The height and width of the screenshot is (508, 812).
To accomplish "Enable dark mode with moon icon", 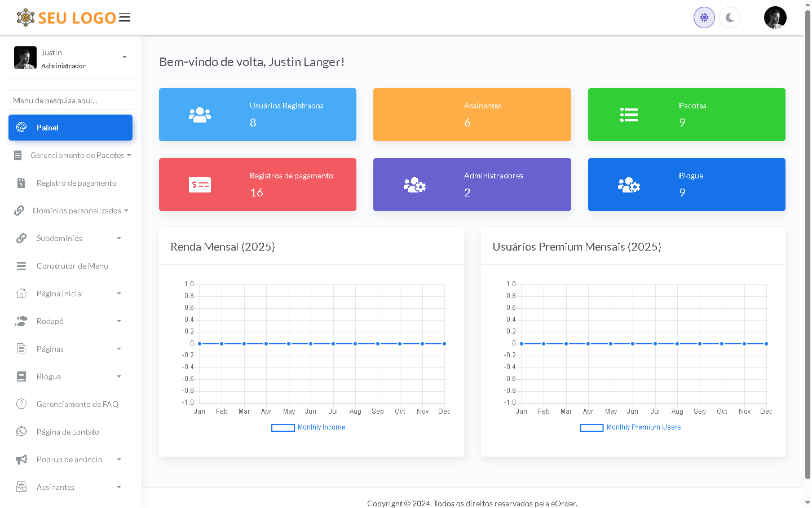I will (x=730, y=17).
